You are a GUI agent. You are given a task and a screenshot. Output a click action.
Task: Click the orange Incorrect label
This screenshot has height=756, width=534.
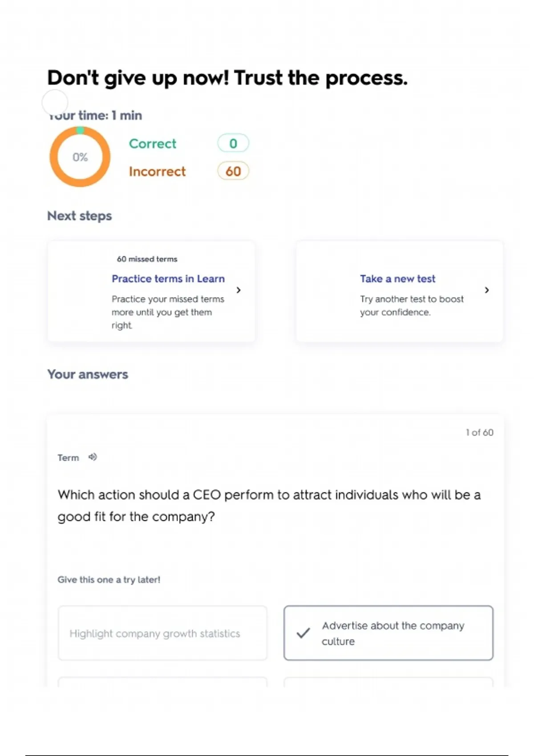(x=157, y=172)
